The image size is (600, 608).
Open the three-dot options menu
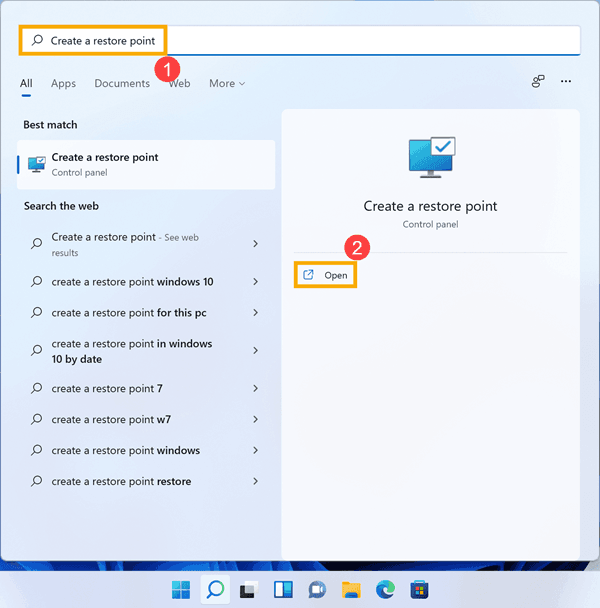[x=566, y=81]
